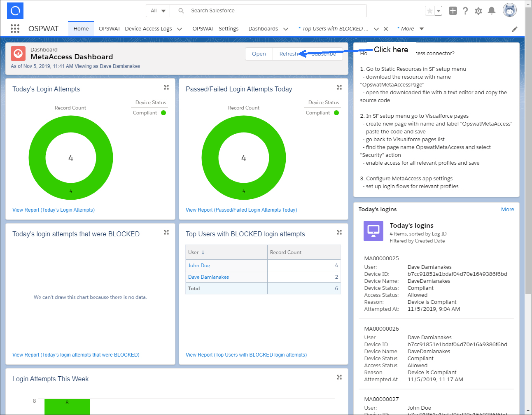Open View Report login attempts BLOCKED link
This screenshot has width=532, height=415.
pos(76,355)
